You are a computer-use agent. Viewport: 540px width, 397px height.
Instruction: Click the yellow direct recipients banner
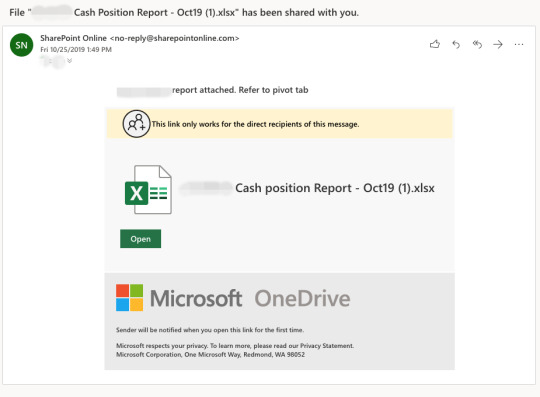pyautogui.click(x=279, y=124)
